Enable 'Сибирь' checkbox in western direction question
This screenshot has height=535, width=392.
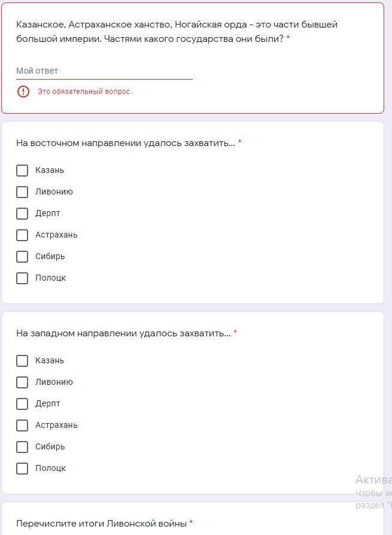pyautogui.click(x=22, y=447)
